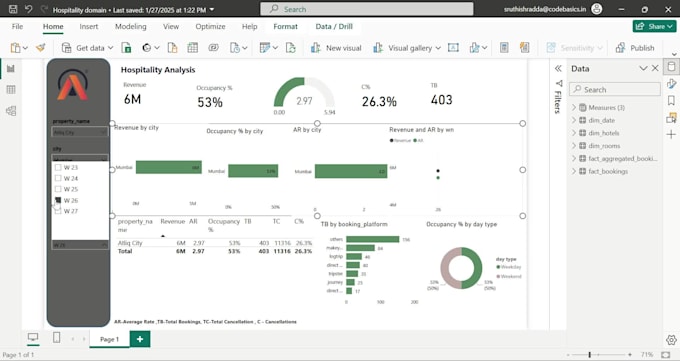Switch to the Insert ribbon tab

click(x=88, y=26)
